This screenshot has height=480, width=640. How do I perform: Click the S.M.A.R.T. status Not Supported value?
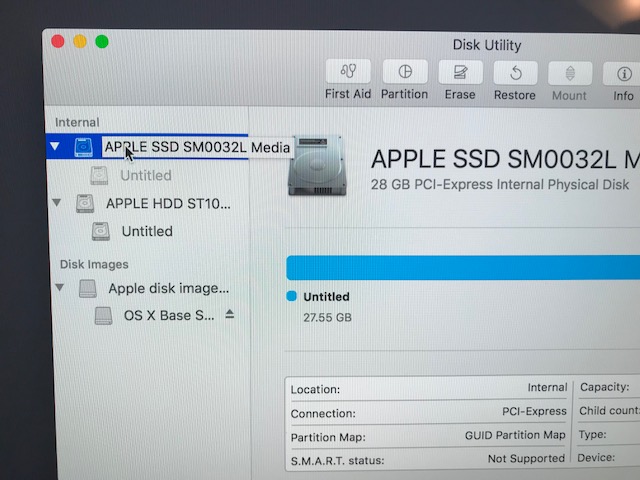click(526, 459)
